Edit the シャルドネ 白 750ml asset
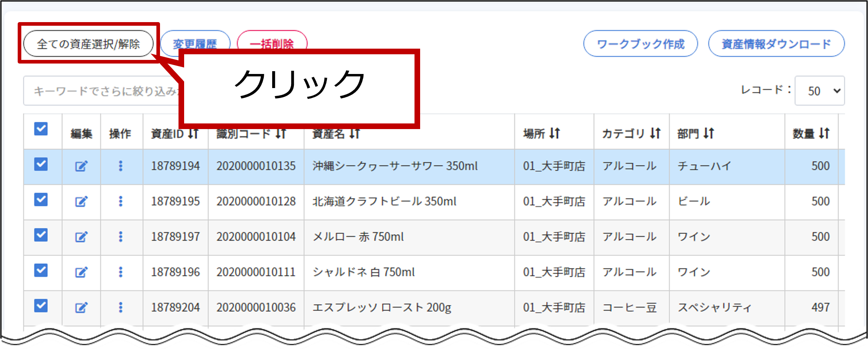 [81, 272]
